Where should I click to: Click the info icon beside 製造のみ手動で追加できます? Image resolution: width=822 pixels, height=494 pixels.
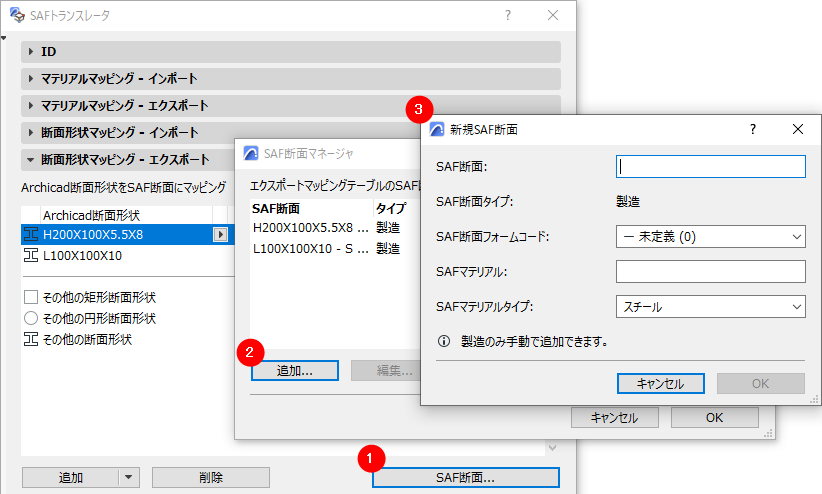coord(444,341)
